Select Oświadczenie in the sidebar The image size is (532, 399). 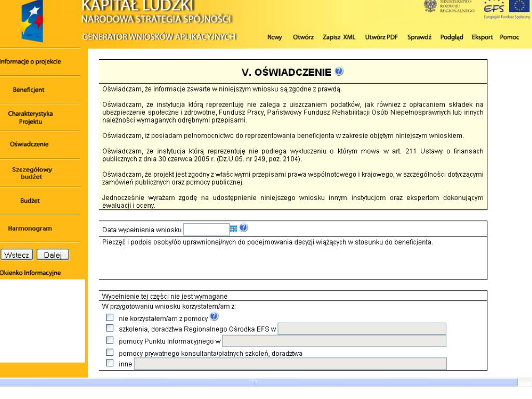[29, 144]
